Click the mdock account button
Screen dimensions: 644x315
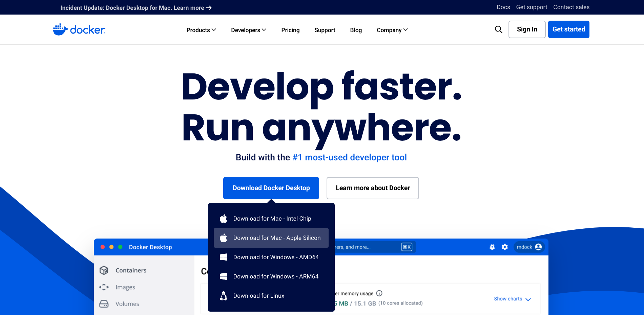click(x=529, y=247)
